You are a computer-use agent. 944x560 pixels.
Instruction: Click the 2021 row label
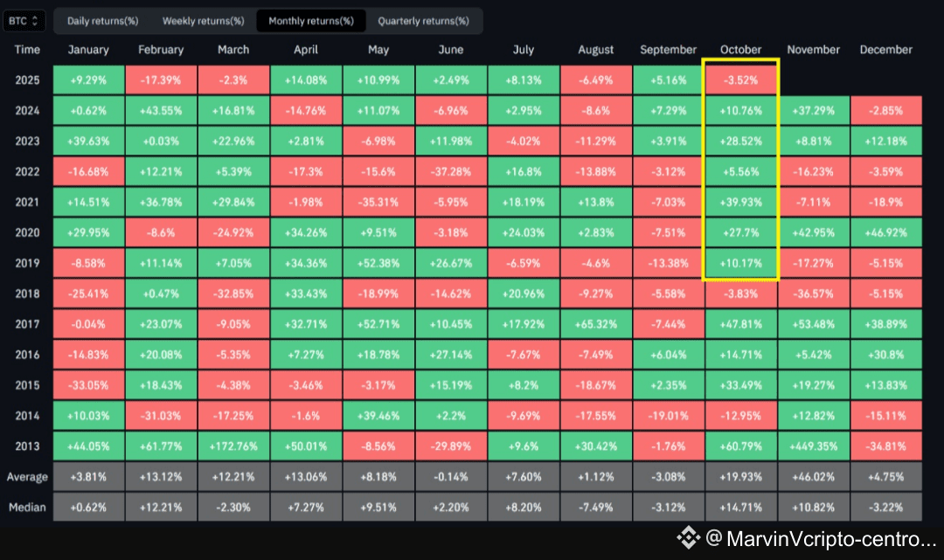coord(27,202)
